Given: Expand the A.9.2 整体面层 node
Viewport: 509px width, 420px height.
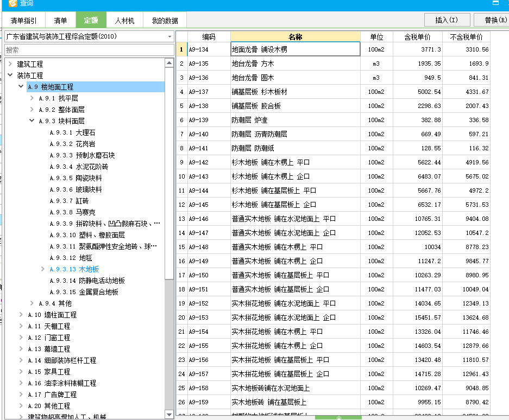Looking at the screenshot, I should tap(32, 109).
